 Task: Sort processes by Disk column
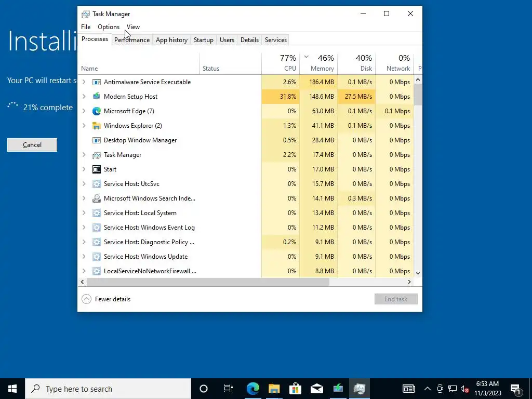point(356,63)
